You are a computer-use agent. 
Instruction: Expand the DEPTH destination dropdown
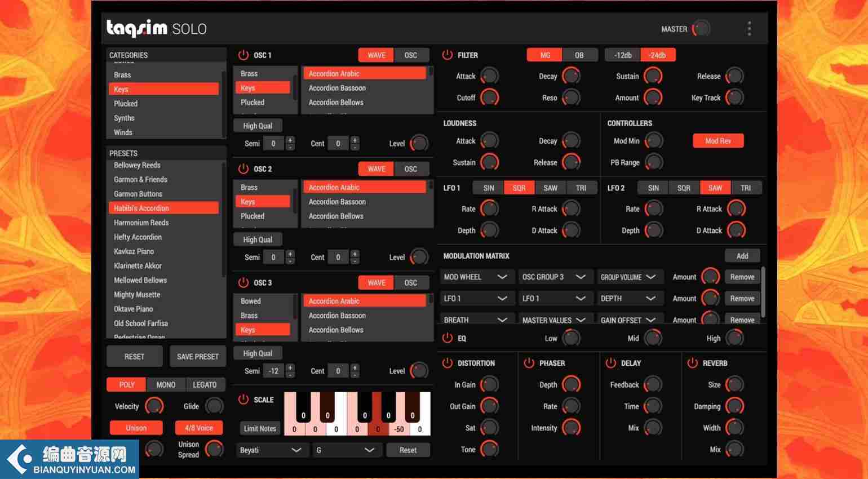[x=630, y=299]
